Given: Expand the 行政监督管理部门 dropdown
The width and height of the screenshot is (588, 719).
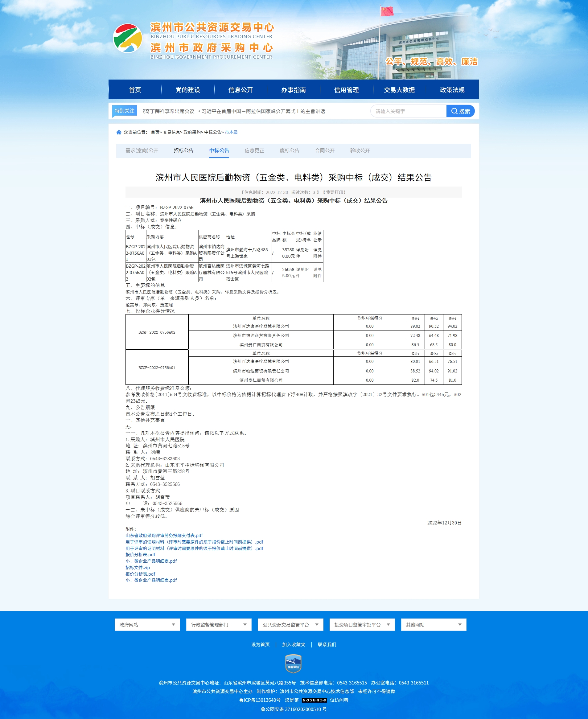Looking at the screenshot, I should (x=219, y=625).
